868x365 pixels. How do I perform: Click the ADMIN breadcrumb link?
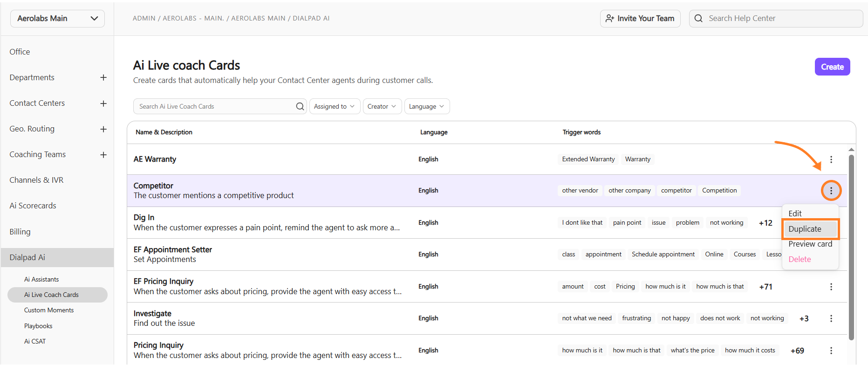144,18
